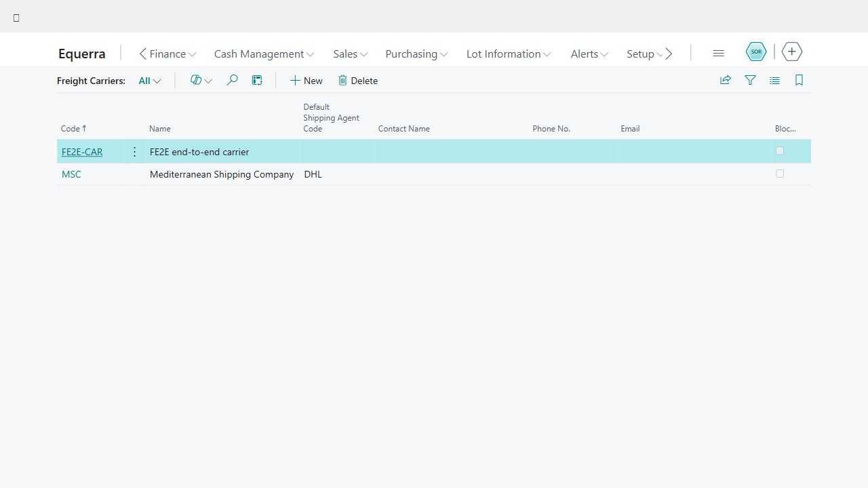Open the Copilot actions dropdown icon
868x488 pixels.
201,80
